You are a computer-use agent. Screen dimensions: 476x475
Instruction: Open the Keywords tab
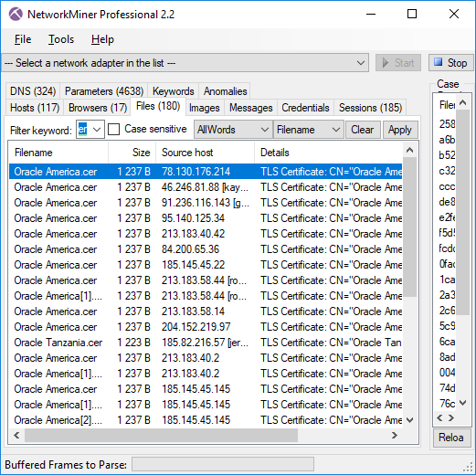point(173,91)
